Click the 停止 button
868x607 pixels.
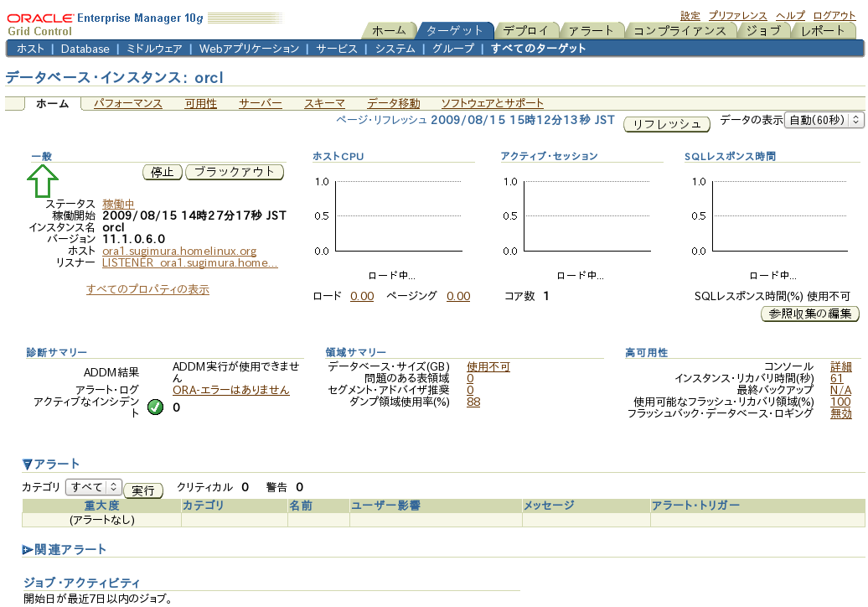click(163, 172)
